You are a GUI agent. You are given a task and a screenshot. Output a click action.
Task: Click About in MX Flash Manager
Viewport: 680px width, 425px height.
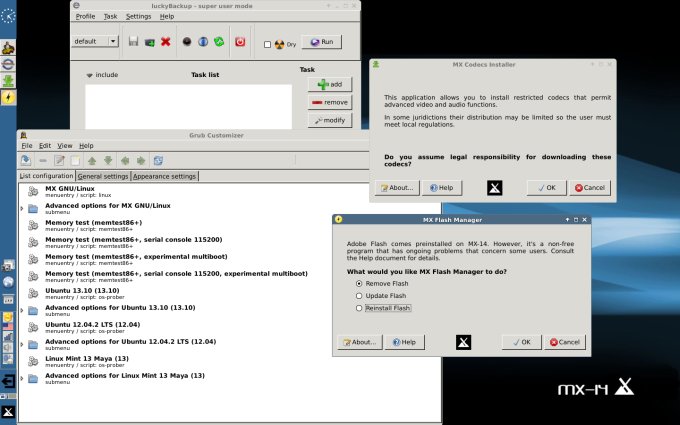(360, 342)
